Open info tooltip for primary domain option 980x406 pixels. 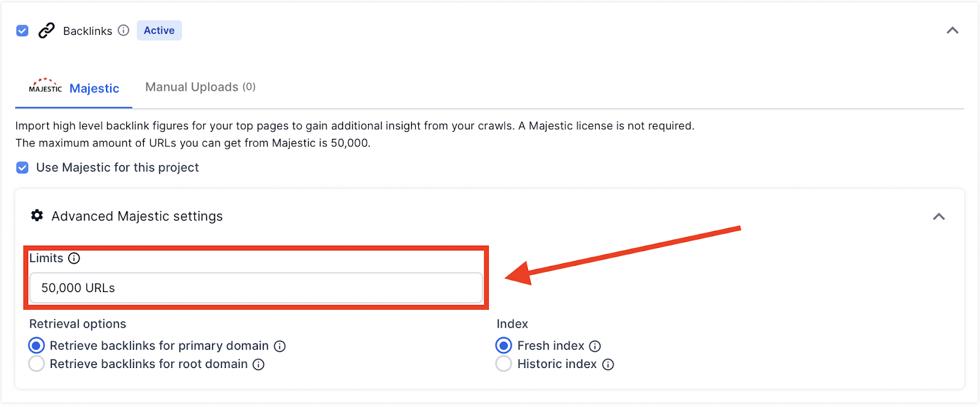click(x=280, y=346)
